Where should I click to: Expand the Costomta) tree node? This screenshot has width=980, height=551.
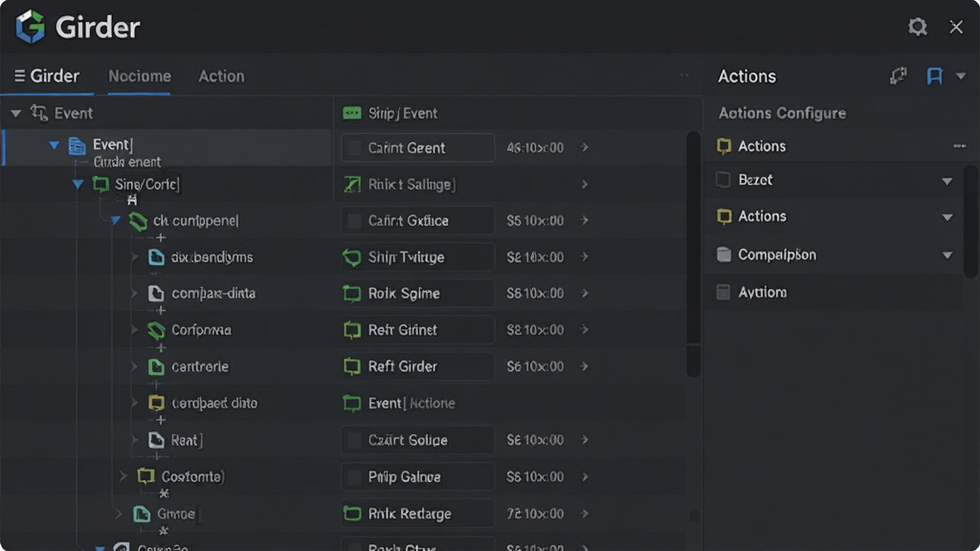click(x=123, y=476)
